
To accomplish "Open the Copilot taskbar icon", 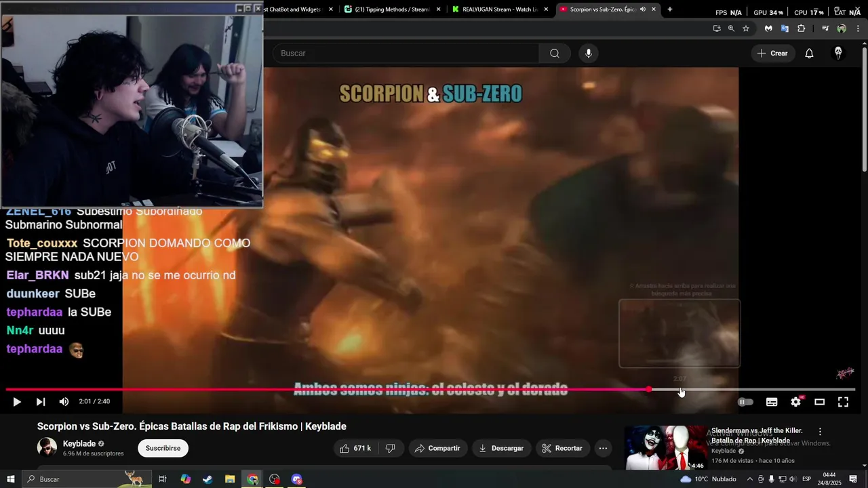I will tap(185, 479).
